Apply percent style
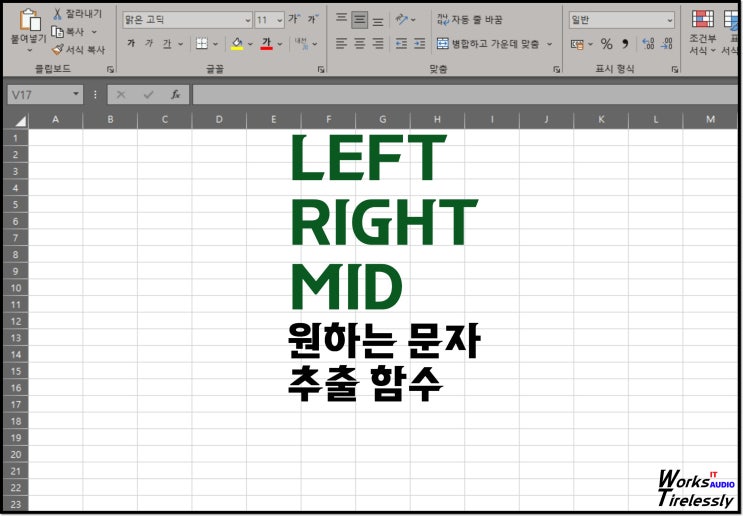 [607, 44]
